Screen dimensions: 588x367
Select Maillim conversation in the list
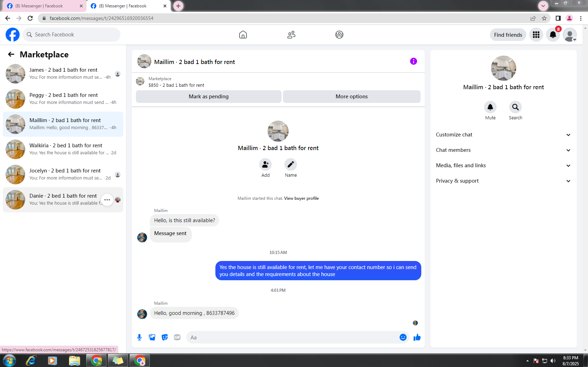point(63,124)
